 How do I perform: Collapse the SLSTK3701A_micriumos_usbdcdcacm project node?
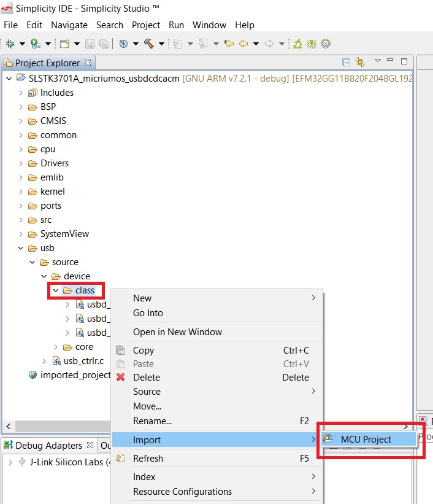pos(9,78)
